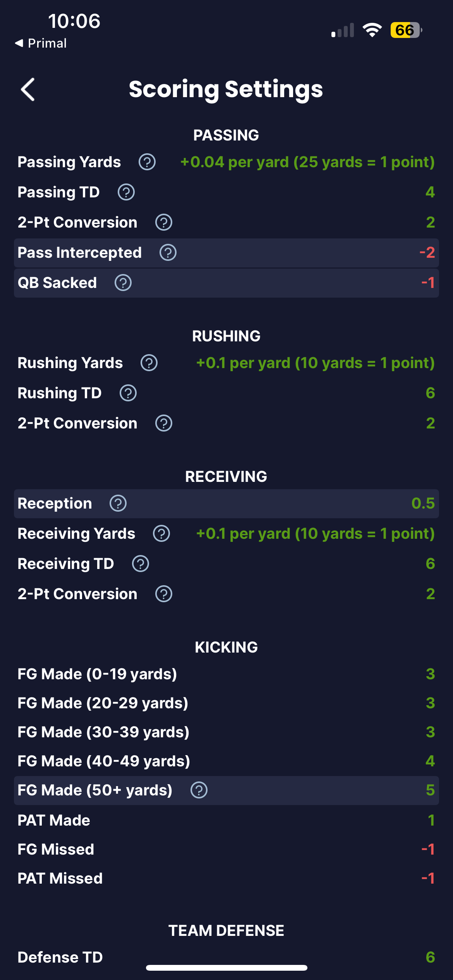Tap the back arrow beside Scoring Settings
Screen dimensions: 453x980
(x=28, y=89)
